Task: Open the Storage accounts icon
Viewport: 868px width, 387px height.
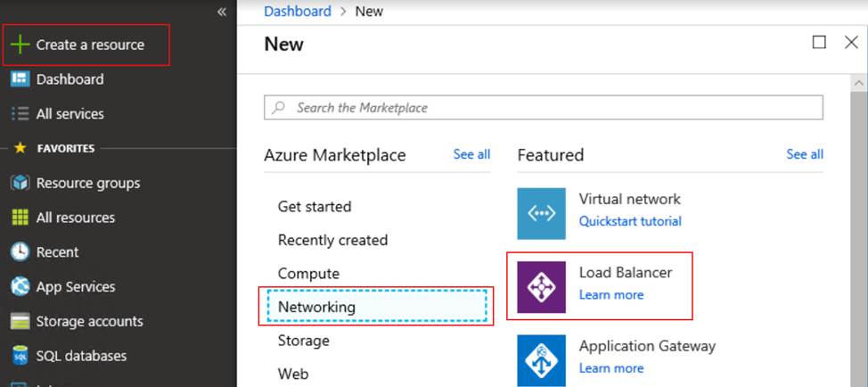Action: [x=20, y=321]
